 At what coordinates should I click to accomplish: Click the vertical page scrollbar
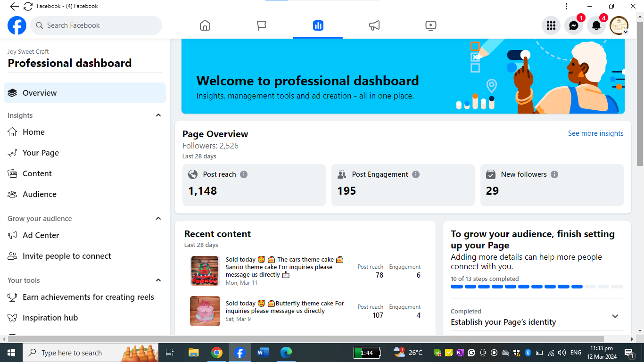[x=640, y=94]
